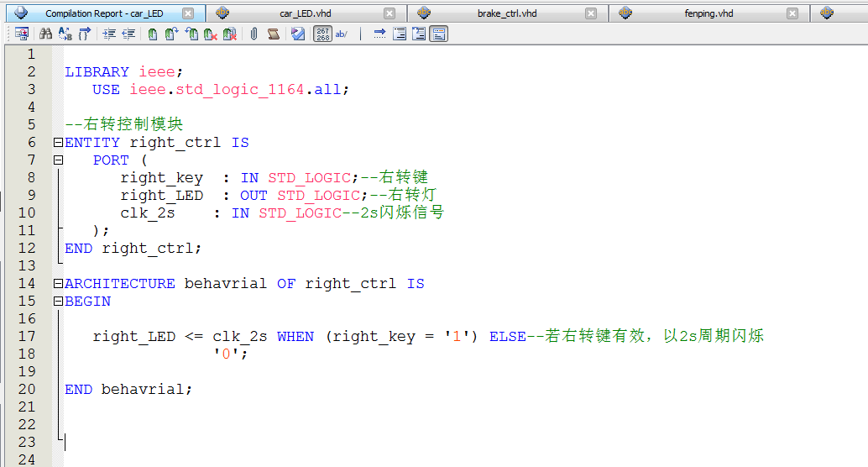The width and height of the screenshot is (868, 467).
Task: Click 'END right_ctrl;' line
Action: (133, 248)
